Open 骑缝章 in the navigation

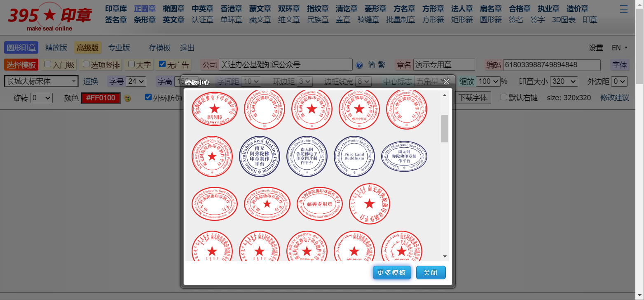click(368, 20)
